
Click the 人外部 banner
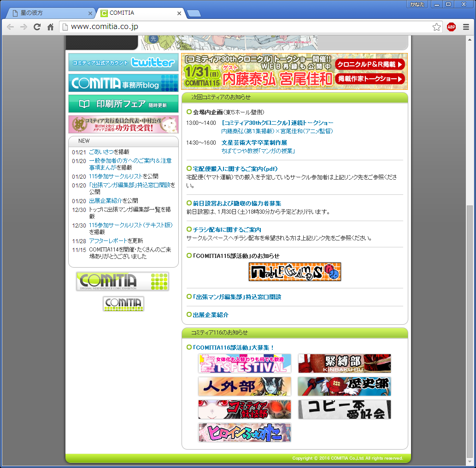coord(244,386)
